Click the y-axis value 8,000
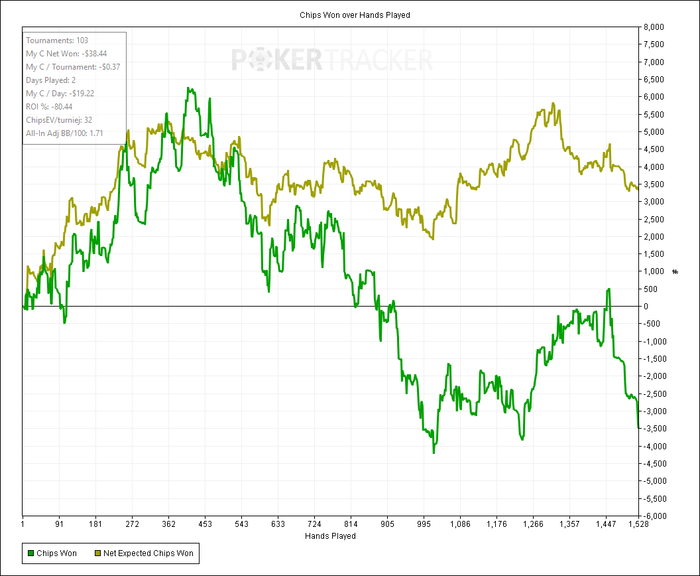The height and width of the screenshot is (576, 700). [654, 27]
